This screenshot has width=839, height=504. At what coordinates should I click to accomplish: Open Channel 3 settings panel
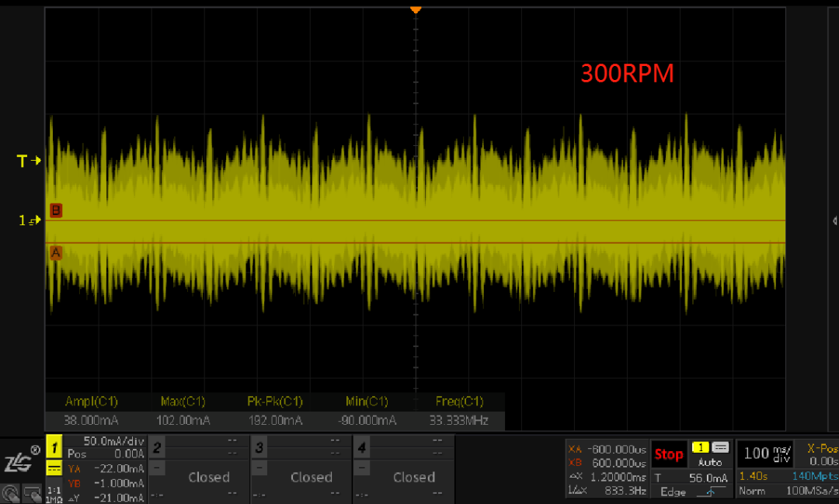258,447
